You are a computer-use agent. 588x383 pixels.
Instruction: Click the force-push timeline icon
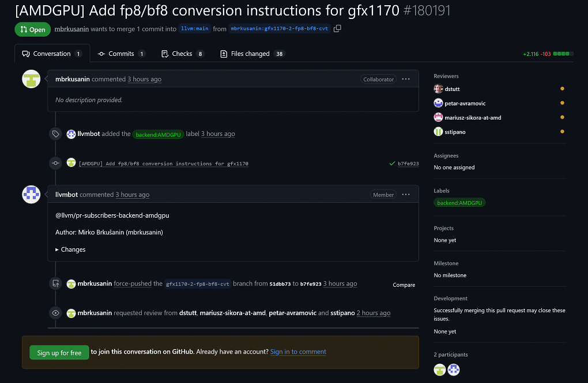[55, 283]
